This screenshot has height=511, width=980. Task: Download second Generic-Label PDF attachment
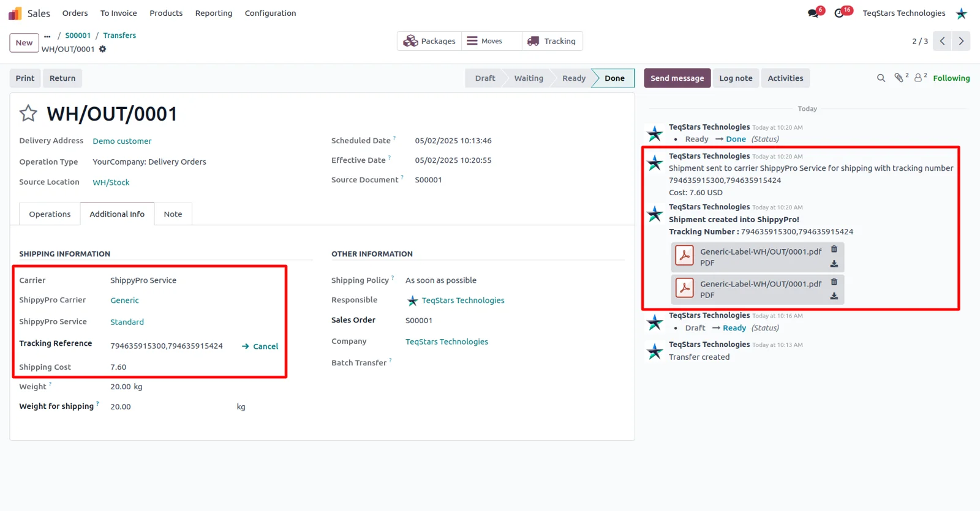point(834,296)
